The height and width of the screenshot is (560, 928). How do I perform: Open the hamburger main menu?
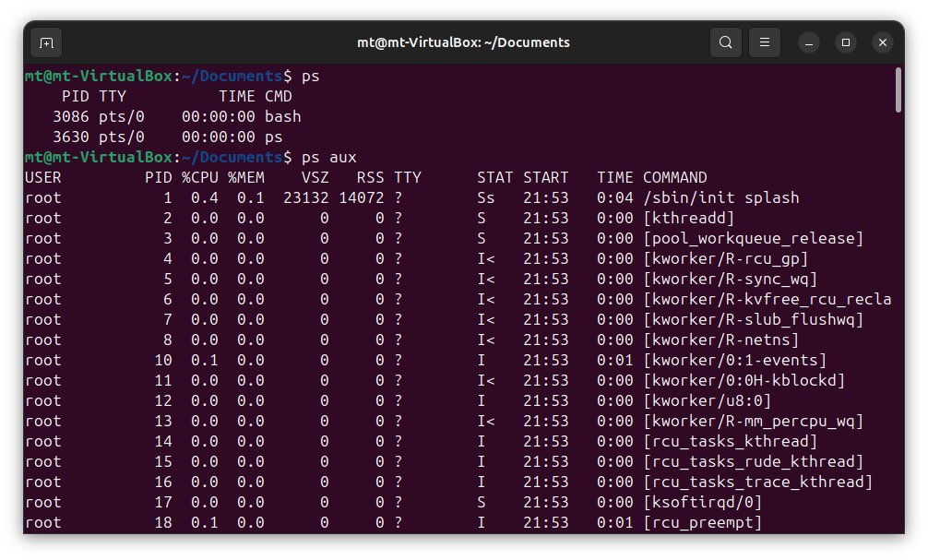click(765, 42)
